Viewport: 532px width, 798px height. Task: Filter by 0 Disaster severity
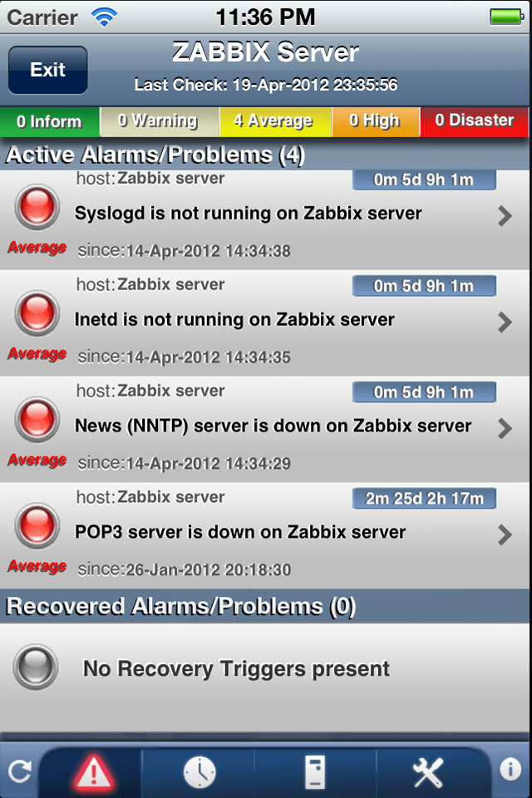point(474,121)
